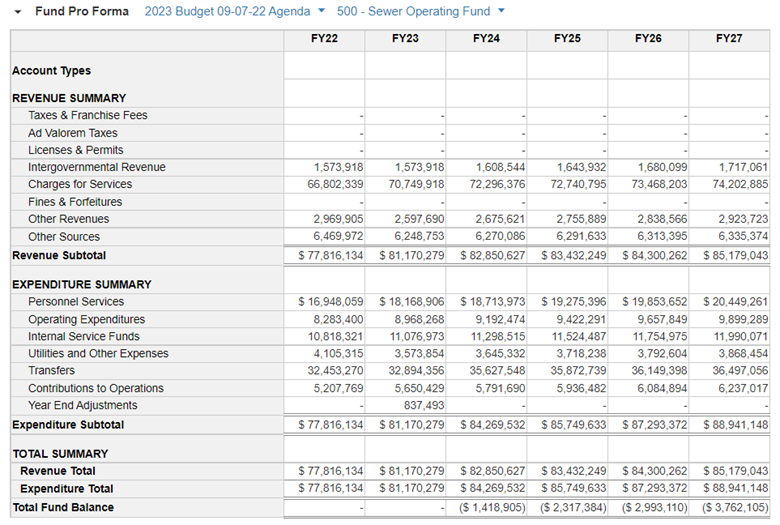Select the FY22 column header

pyautogui.click(x=324, y=38)
